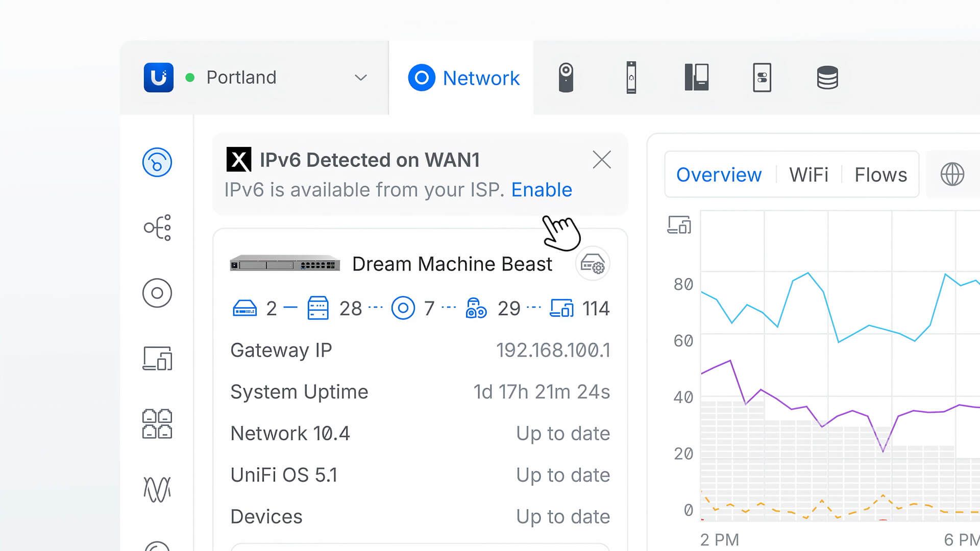Click the camera devices icon showing 29
The height and width of the screenshot is (551, 980).
click(x=476, y=308)
